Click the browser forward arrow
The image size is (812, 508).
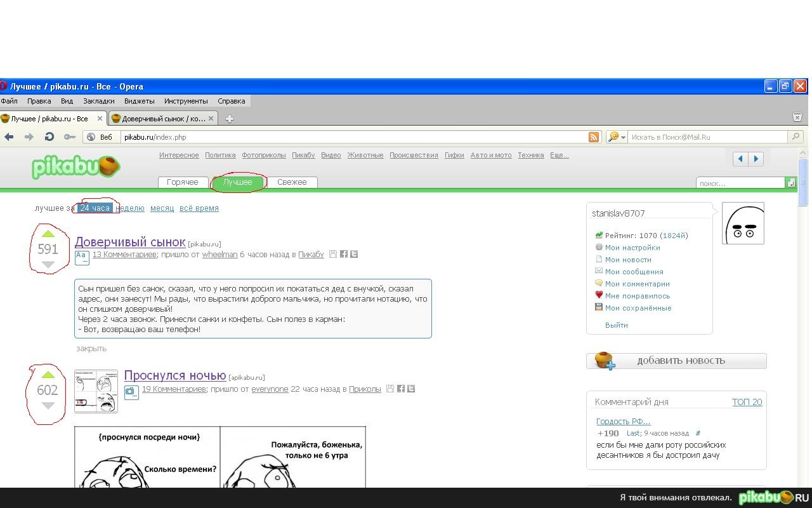(29, 137)
